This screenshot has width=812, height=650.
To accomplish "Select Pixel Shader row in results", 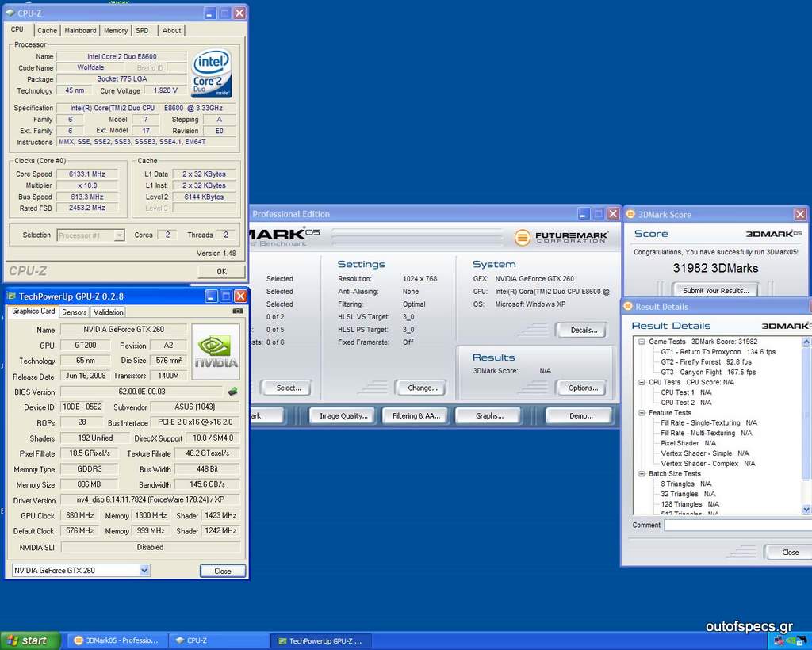I will (688, 444).
